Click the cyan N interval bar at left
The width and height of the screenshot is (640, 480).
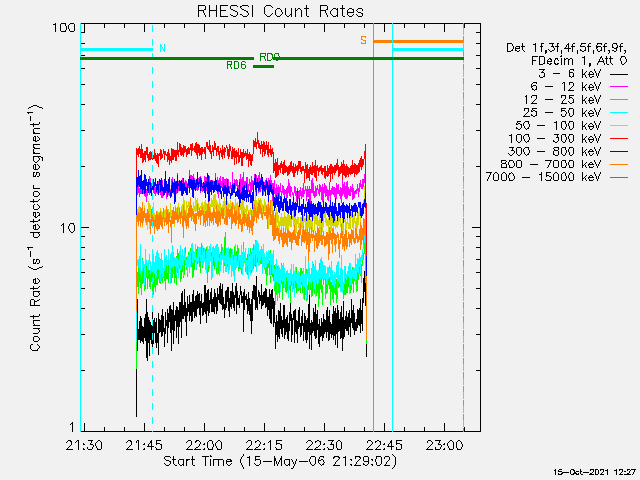click(x=116, y=49)
